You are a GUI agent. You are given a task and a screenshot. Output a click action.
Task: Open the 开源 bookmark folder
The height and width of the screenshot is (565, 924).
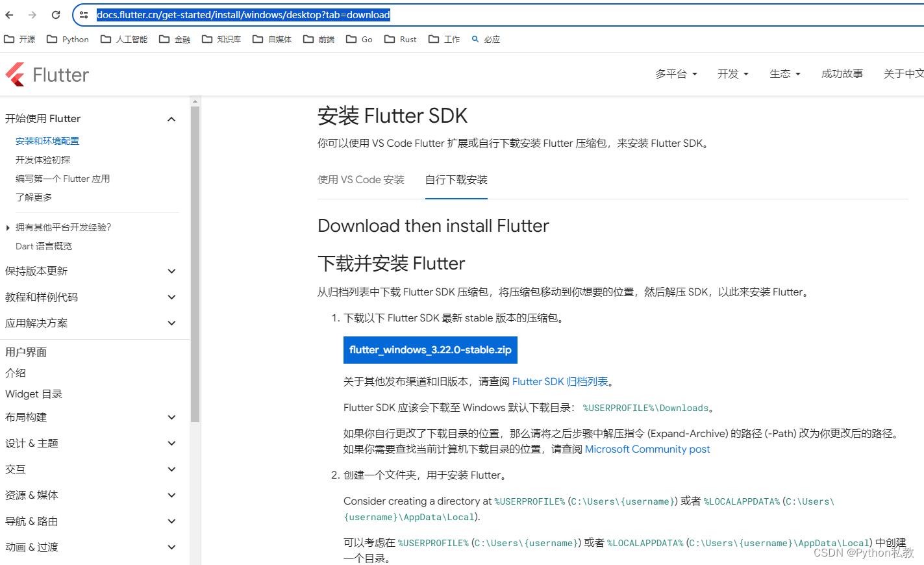pos(20,39)
